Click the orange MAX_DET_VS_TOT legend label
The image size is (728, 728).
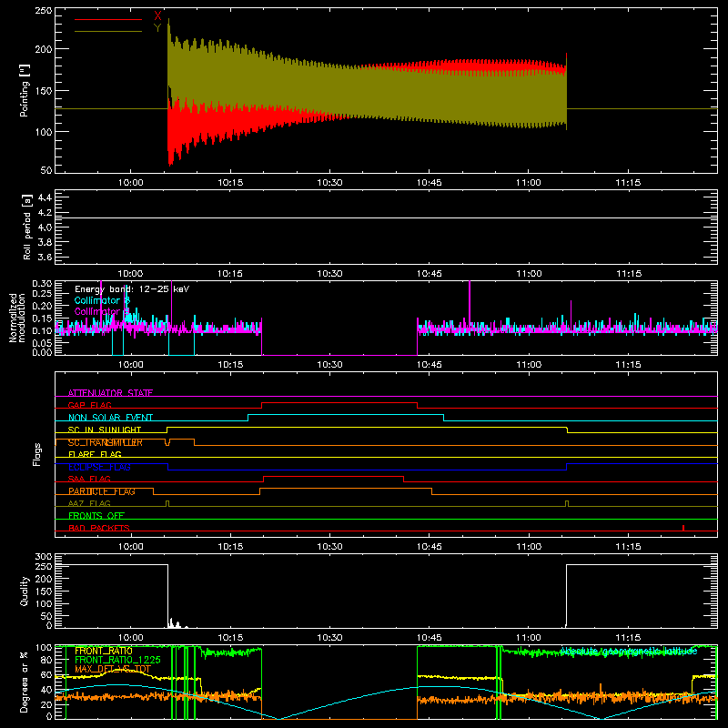pyautogui.click(x=113, y=669)
